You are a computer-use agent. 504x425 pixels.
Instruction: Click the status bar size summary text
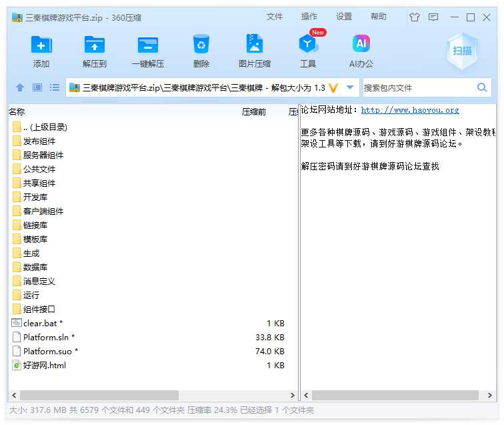pyautogui.click(x=161, y=410)
